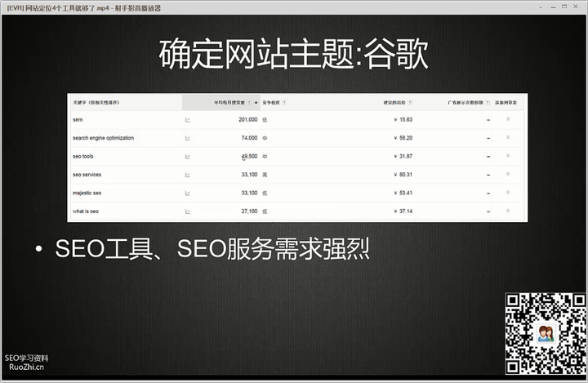
Task: Click help icon beside 广告展示次数份额 header
Action: tap(488, 103)
